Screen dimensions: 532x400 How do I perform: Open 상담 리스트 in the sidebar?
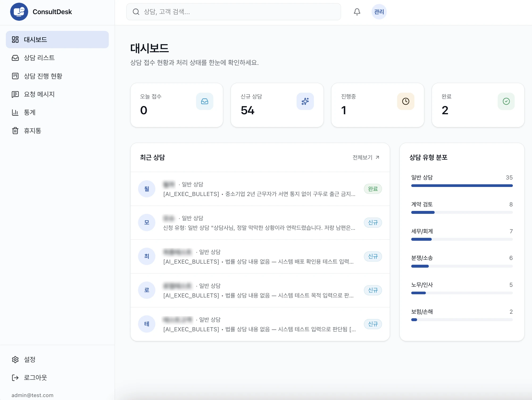click(57, 58)
